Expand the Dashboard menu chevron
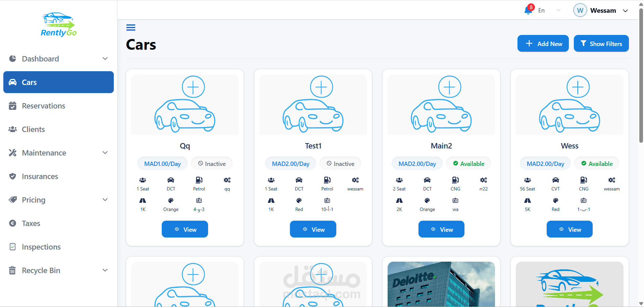This screenshot has height=307, width=644. coord(105,59)
